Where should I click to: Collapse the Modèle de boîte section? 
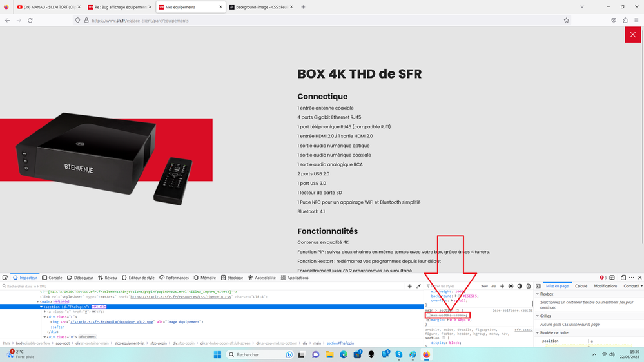pos(538,333)
